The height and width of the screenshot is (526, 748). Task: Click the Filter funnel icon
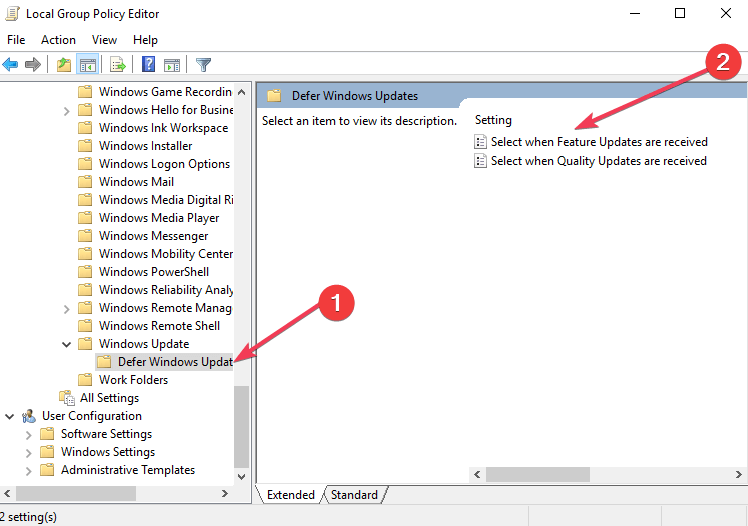[203, 64]
